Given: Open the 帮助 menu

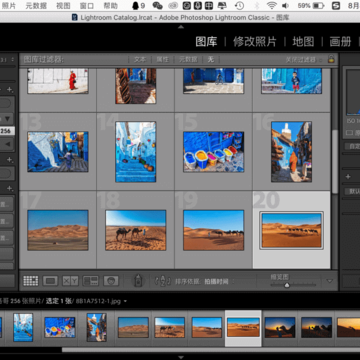Looking at the screenshot, I should pos(110,5).
